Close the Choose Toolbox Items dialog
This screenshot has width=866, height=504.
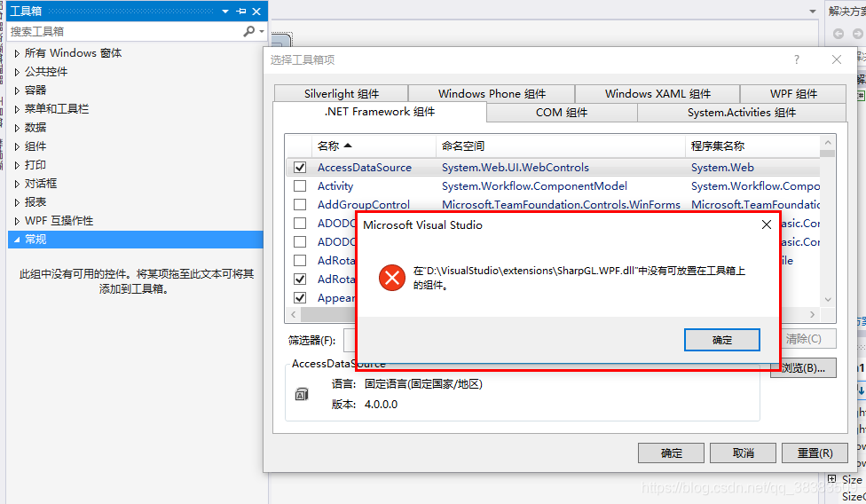coord(837,59)
